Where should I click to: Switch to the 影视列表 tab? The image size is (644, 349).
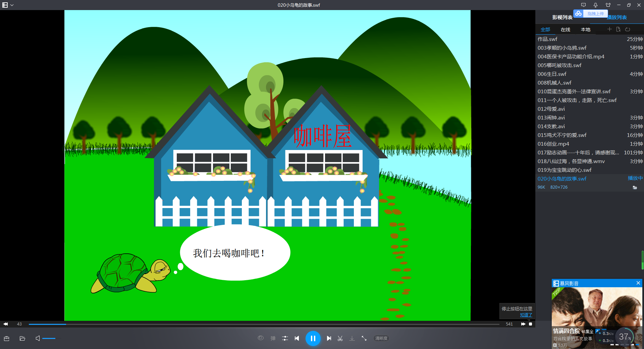[x=562, y=17]
